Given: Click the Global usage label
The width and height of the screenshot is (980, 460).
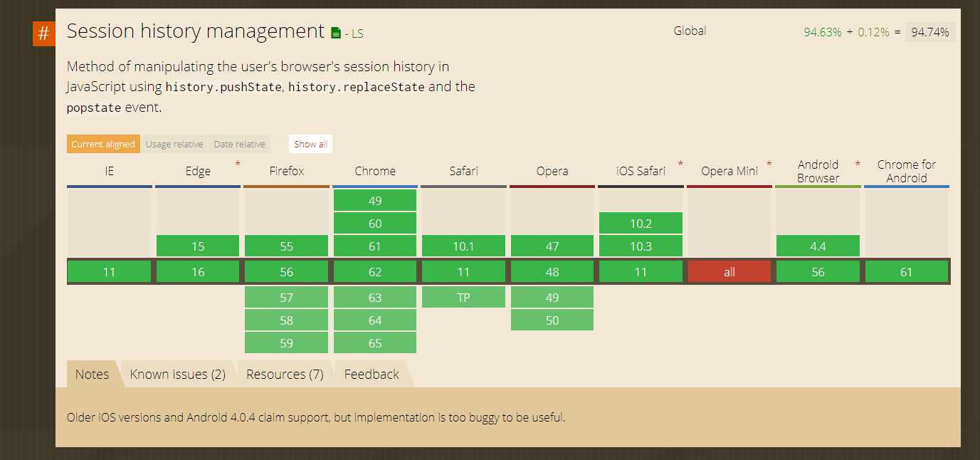Looking at the screenshot, I should click(690, 31).
